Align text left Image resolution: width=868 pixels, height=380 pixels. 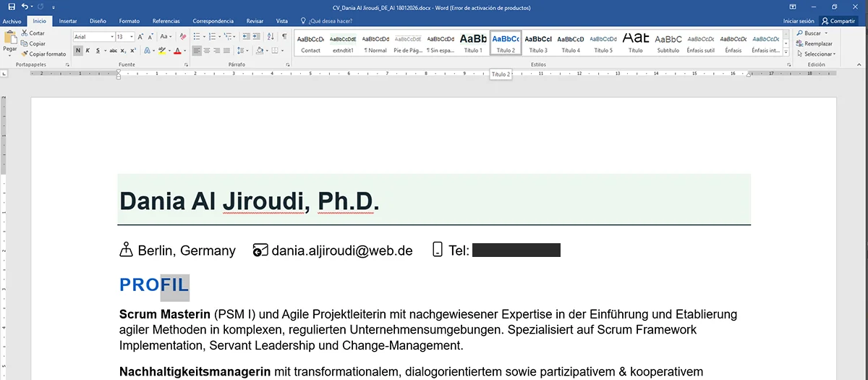[x=197, y=51]
